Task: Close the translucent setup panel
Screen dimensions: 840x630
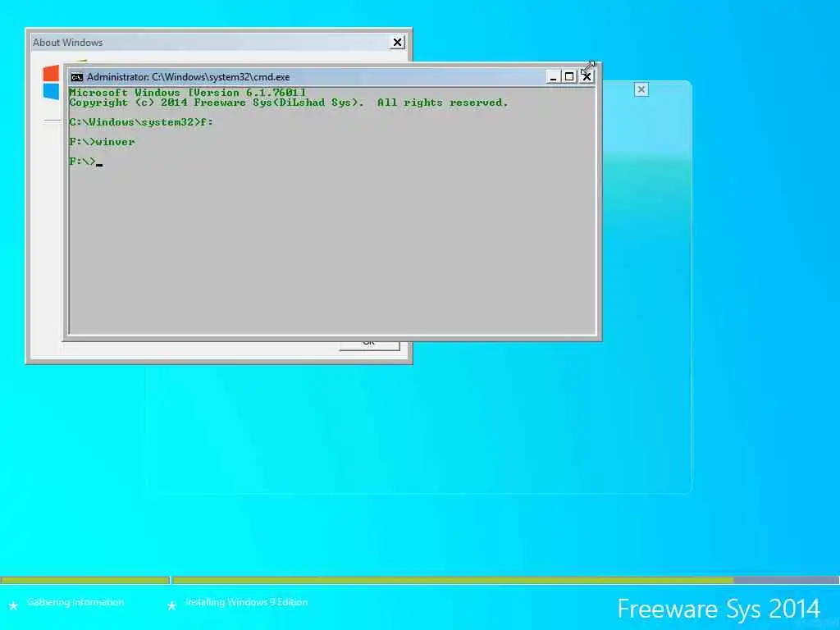Action: [641, 89]
